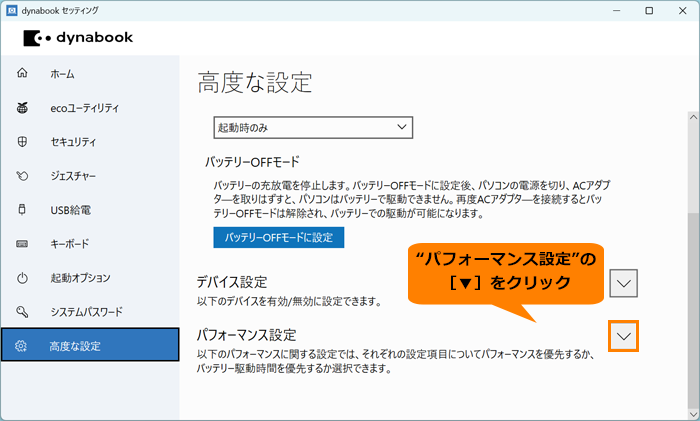The width and height of the screenshot is (700, 421).
Task: Click the パフォーマンス設定 heading text
Action: coord(246,335)
